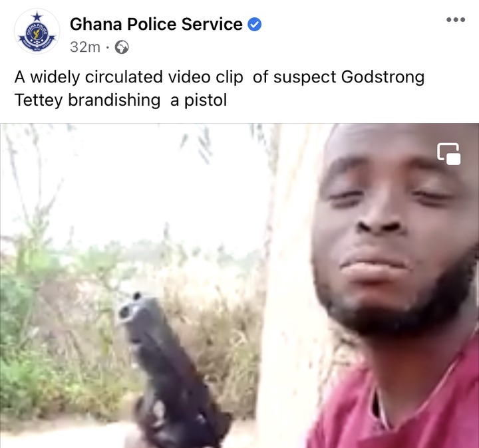Image resolution: width=479 pixels, height=448 pixels.
Task: Play the video of suspect brandishing pistol
Action: click(x=239, y=285)
